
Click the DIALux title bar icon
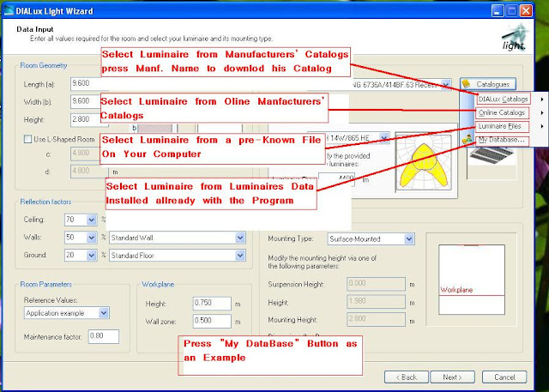9,11
